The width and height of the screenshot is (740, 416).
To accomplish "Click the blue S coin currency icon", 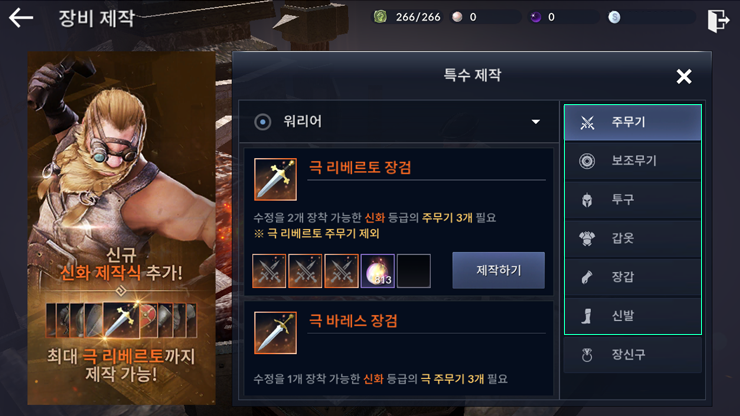I will (x=614, y=17).
